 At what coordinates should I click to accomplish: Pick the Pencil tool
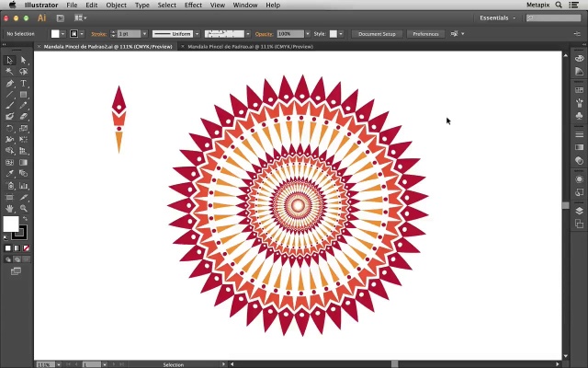(23, 106)
